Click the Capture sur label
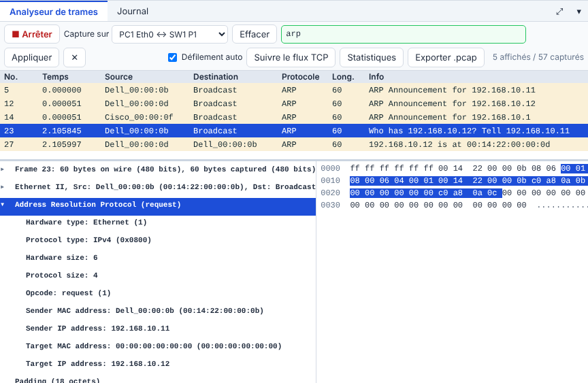The image size is (588, 383). pos(86,34)
